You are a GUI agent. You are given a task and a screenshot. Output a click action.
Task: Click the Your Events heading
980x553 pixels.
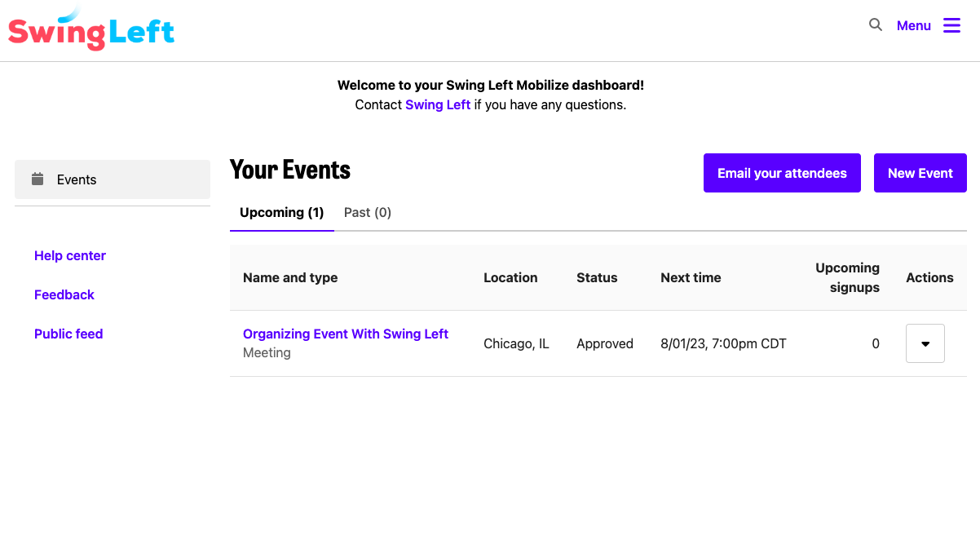(x=290, y=170)
